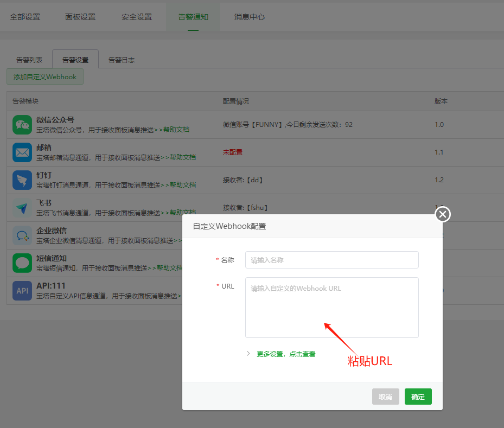Viewport: 504px width, 428px height.
Task: Click the blue email envelope icon
Action: (22, 152)
